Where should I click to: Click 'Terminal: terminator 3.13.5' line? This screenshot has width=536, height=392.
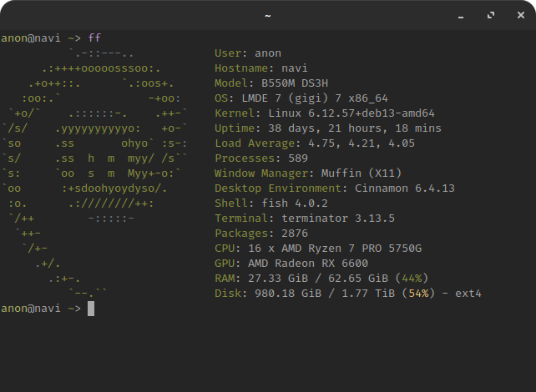(x=305, y=219)
